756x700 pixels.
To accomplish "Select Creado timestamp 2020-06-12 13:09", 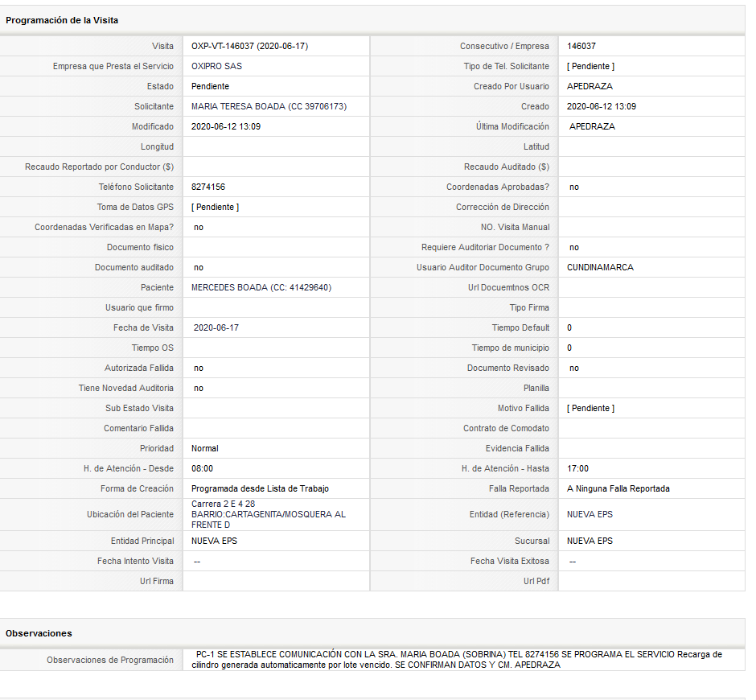I will pos(601,107).
